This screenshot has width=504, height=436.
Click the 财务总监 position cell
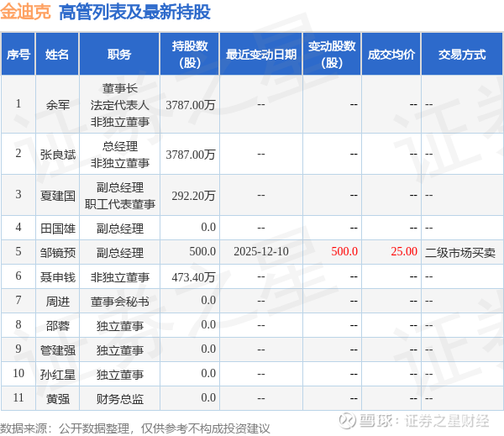tap(119, 399)
